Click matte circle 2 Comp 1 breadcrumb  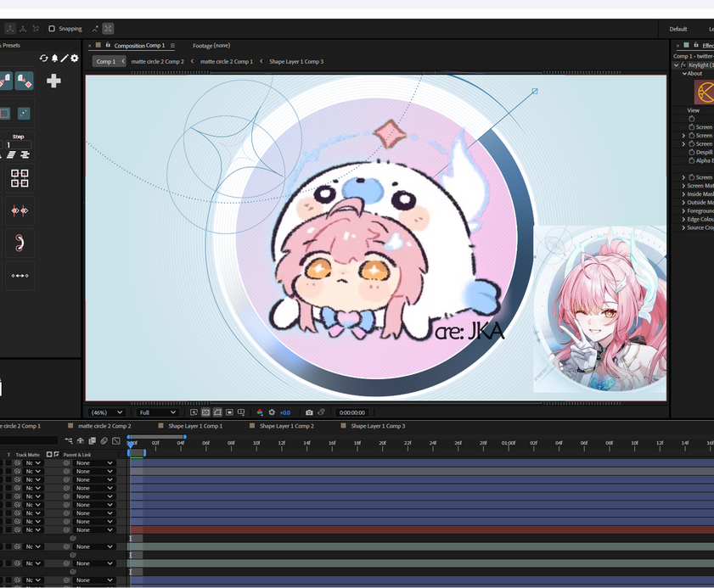227,61
